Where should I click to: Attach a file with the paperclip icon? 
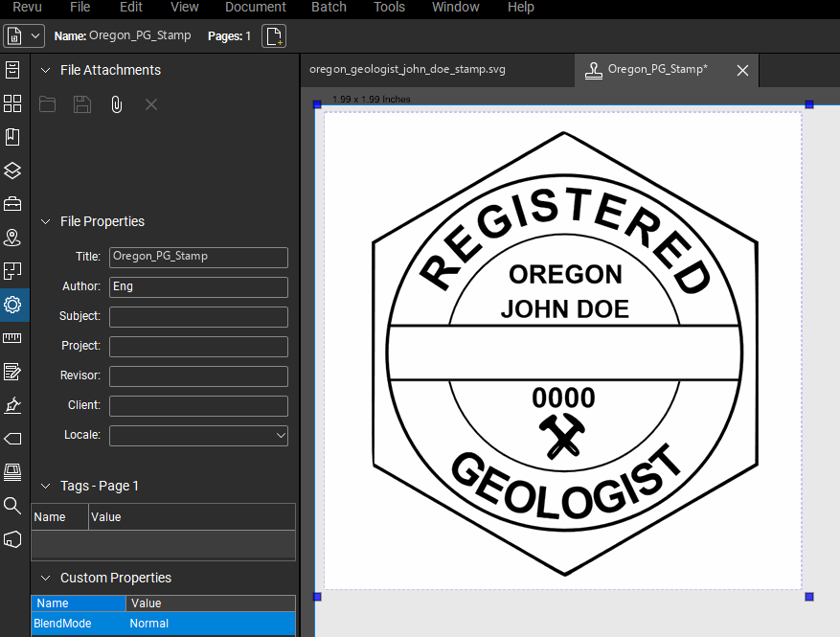pyautogui.click(x=116, y=104)
